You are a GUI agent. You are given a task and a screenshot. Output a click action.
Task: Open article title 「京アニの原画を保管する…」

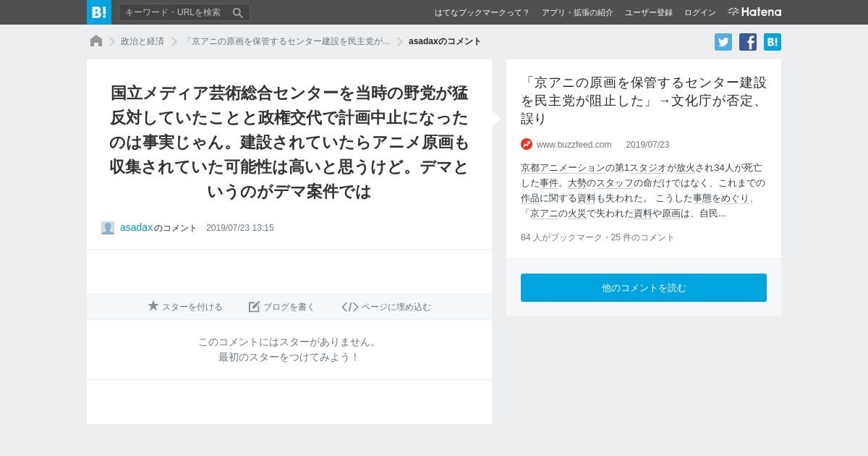[644, 101]
